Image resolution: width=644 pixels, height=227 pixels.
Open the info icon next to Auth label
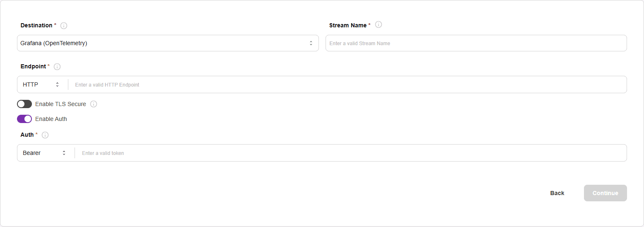[x=45, y=135]
